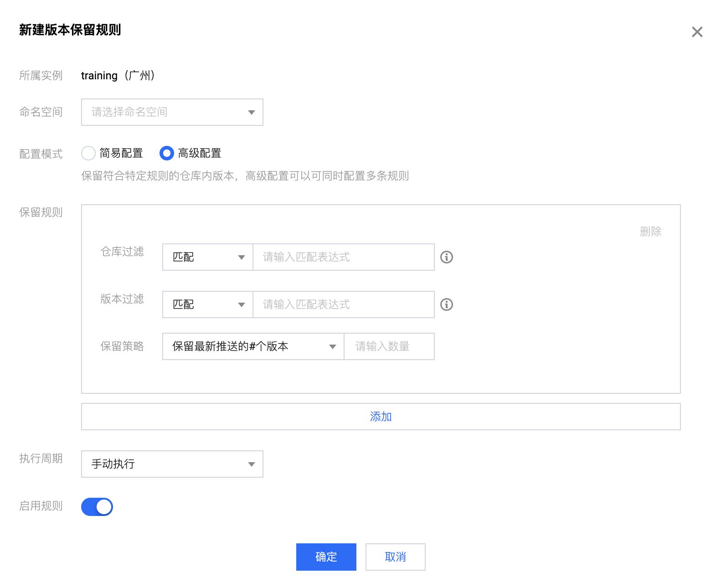Click the 删除 link in rule box

(x=650, y=232)
